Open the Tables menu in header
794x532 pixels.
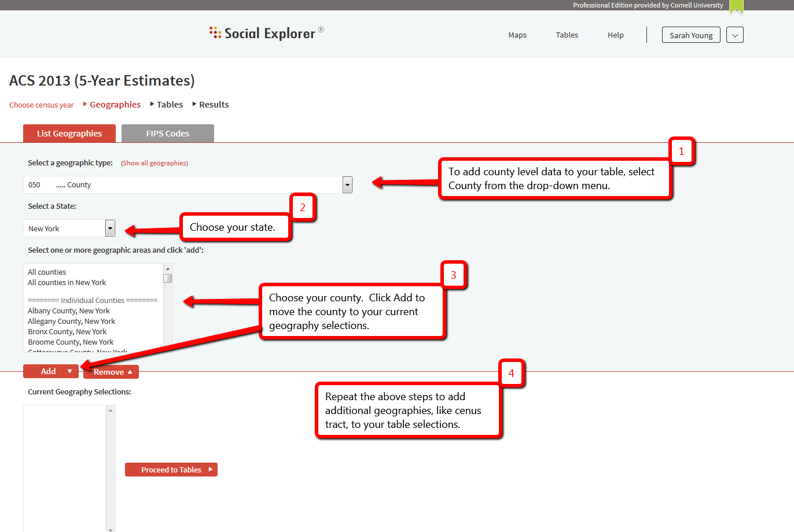(567, 35)
